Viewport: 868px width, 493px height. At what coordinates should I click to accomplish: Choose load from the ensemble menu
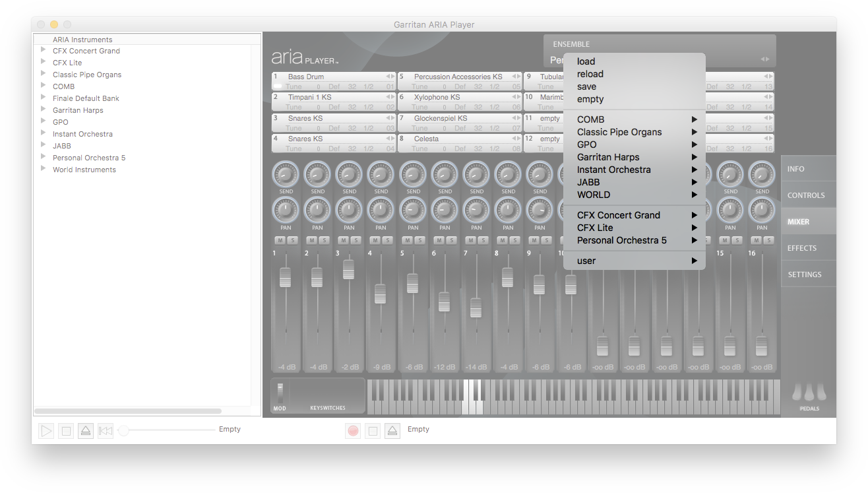(x=635, y=61)
